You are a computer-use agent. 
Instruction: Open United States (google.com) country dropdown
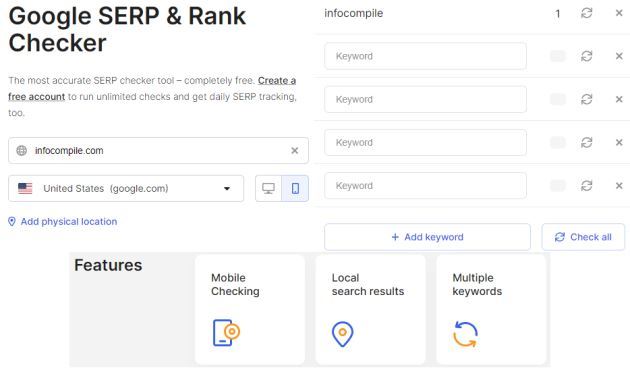[x=126, y=188]
